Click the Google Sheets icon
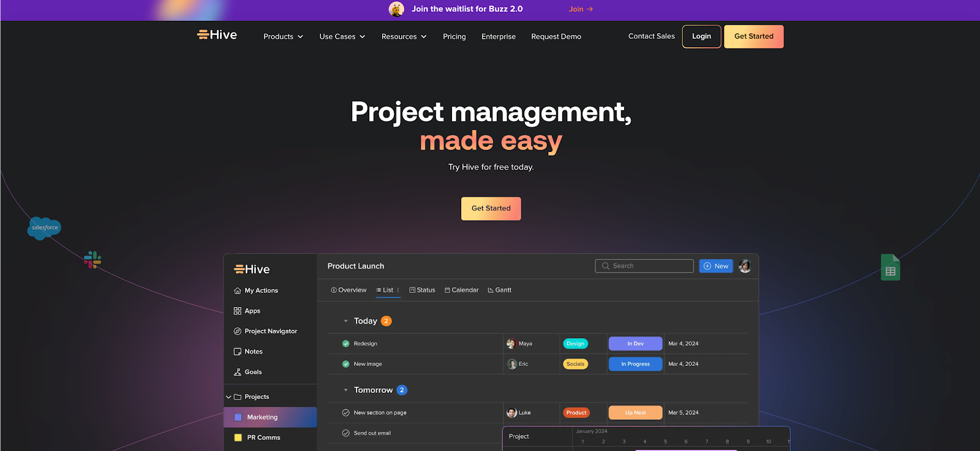The width and height of the screenshot is (980, 451). click(890, 268)
